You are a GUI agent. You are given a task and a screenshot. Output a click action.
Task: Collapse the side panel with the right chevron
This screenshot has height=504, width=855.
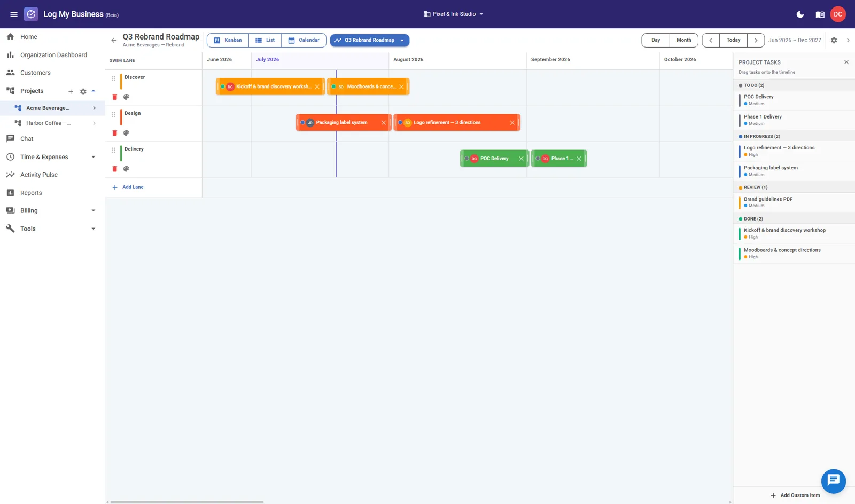tap(848, 40)
